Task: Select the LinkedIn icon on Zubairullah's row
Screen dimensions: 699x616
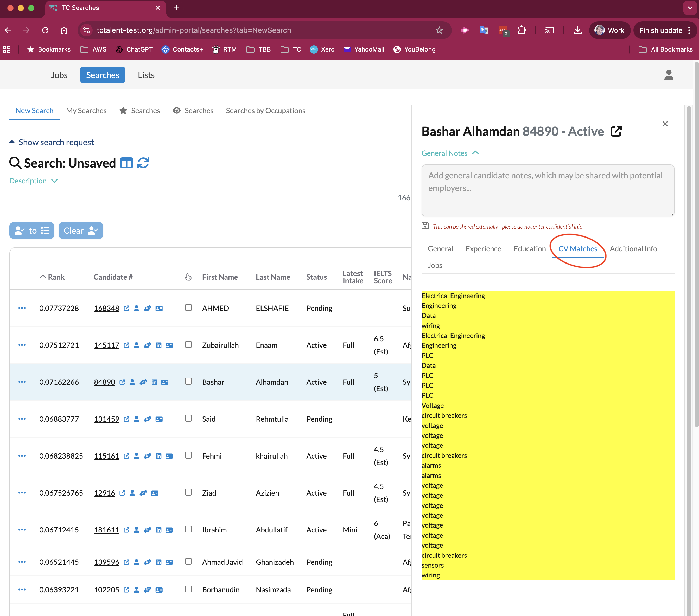Action: (159, 345)
